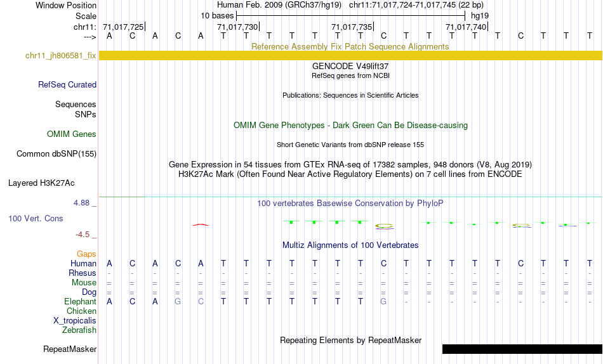
Task: Click the 10 bases scale bar
Action: pyautogui.click(x=350, y=16)
